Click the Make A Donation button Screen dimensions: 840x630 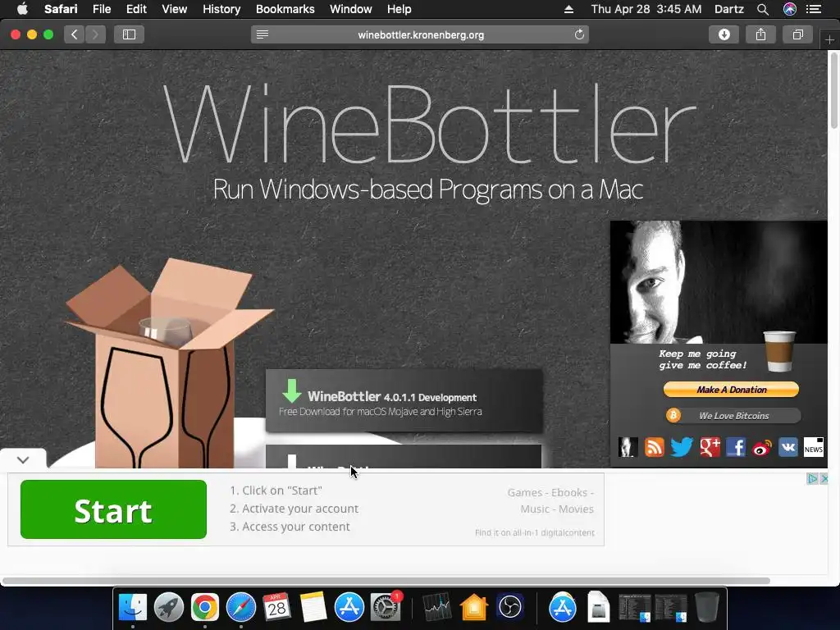point(731,390)
